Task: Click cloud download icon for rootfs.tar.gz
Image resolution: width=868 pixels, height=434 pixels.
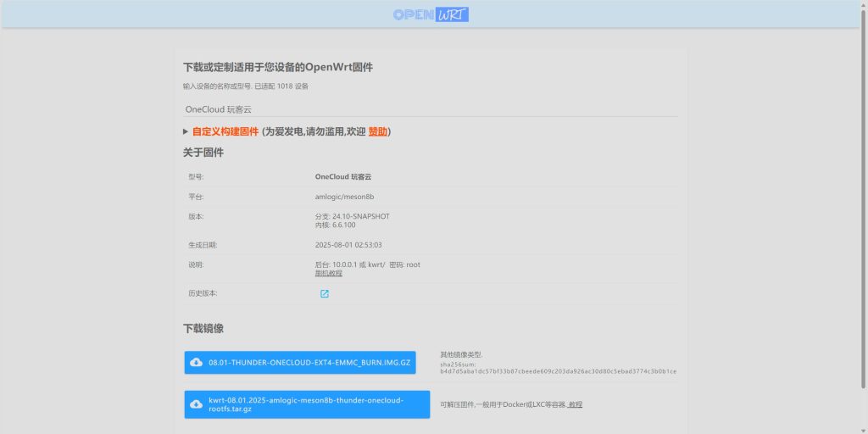Action: point(196,404)
